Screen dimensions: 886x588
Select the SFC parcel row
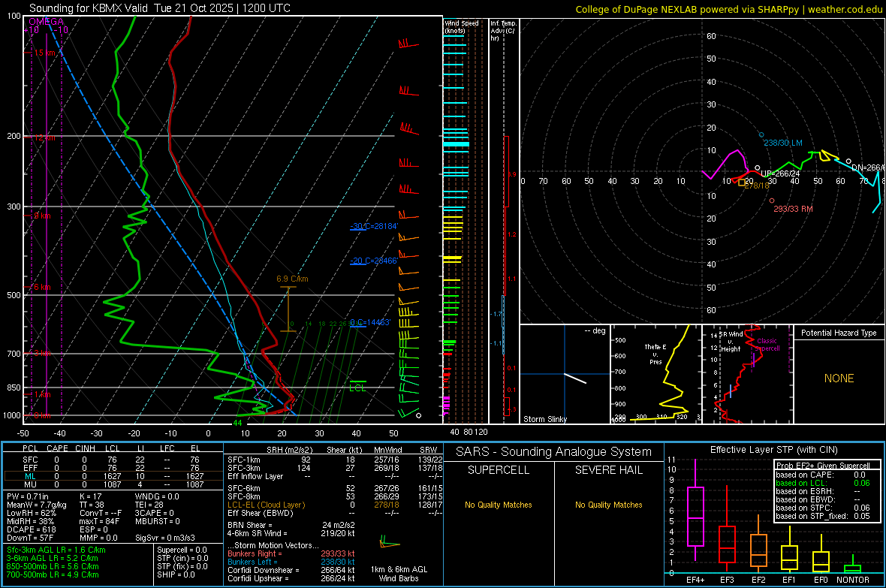113,460
